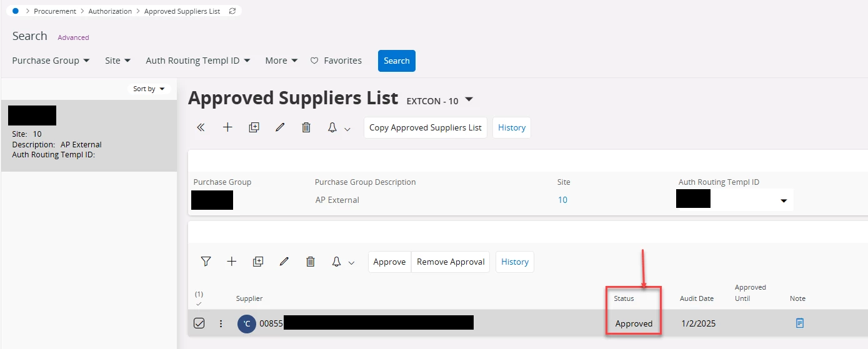Click the refresh icon beside the breadcrumb
The image size is (868, 349).
click(x=232, y=11)
